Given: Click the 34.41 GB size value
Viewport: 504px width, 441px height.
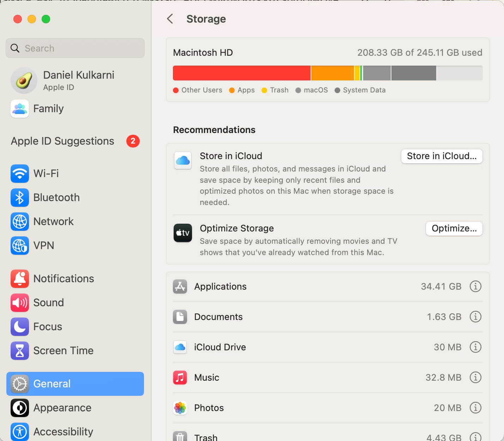Looking at the screenshot, I should point(441,286).
